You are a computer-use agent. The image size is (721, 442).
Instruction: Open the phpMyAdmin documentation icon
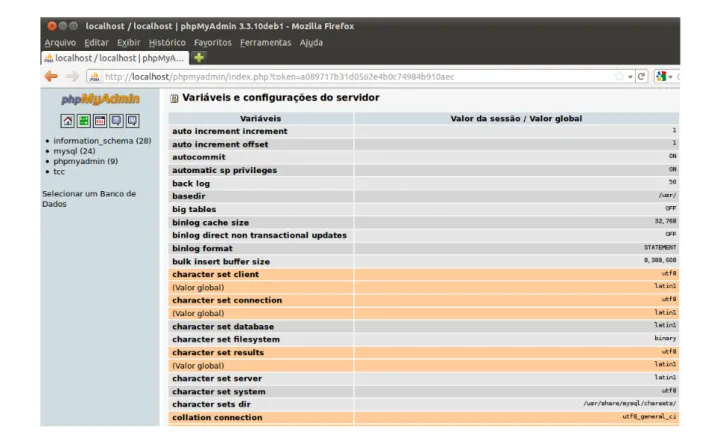(116, 121)
